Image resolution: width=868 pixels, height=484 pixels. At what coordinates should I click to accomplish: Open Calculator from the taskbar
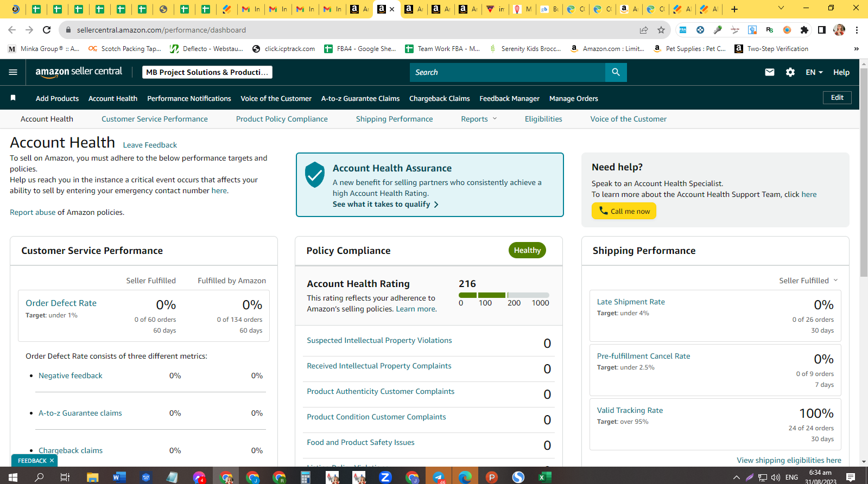(x=305, y=477)
